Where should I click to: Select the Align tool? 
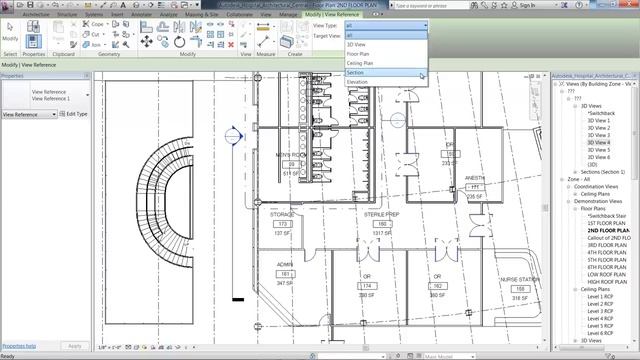coord(146,27)
